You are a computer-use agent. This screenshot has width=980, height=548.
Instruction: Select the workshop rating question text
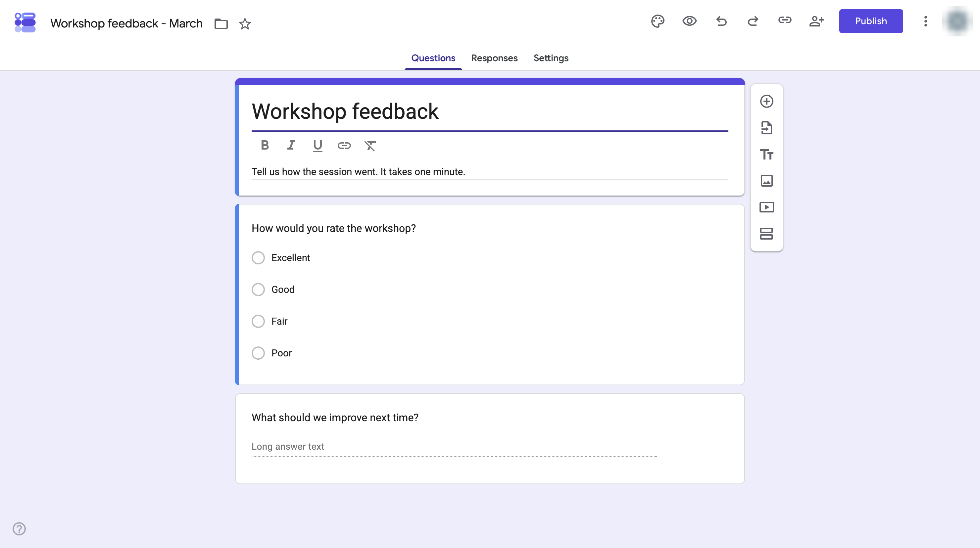click(334, 229)
